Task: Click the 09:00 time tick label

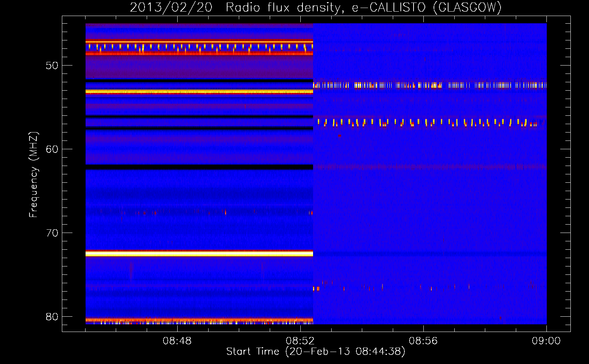Action: 546,341
